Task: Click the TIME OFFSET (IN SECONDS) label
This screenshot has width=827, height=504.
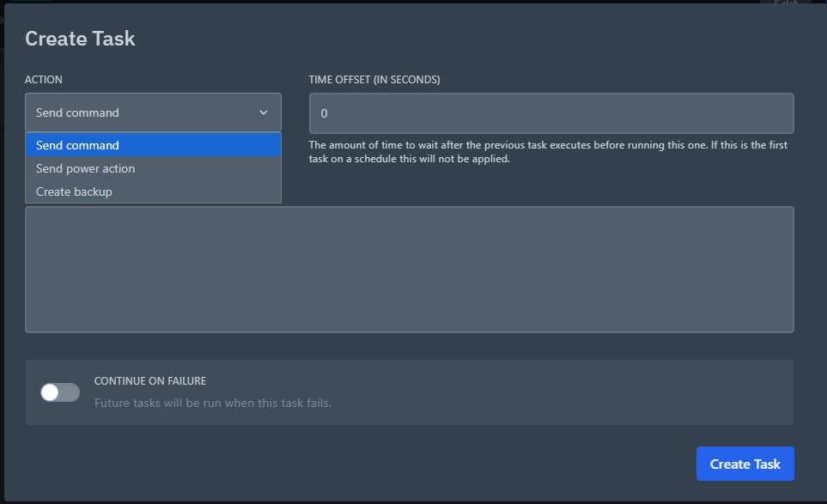Action: 374,80
